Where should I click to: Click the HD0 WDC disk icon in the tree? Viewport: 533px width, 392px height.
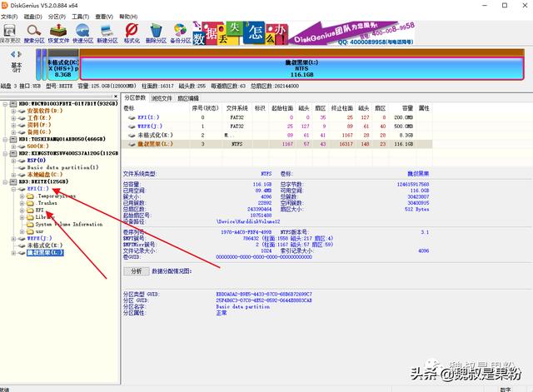click(13, 103)
